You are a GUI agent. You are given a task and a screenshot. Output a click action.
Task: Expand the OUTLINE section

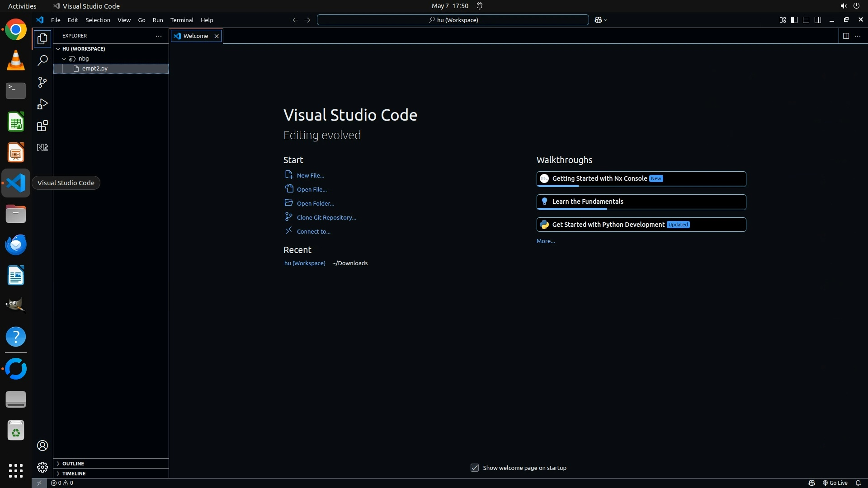(x=73, y=463)
